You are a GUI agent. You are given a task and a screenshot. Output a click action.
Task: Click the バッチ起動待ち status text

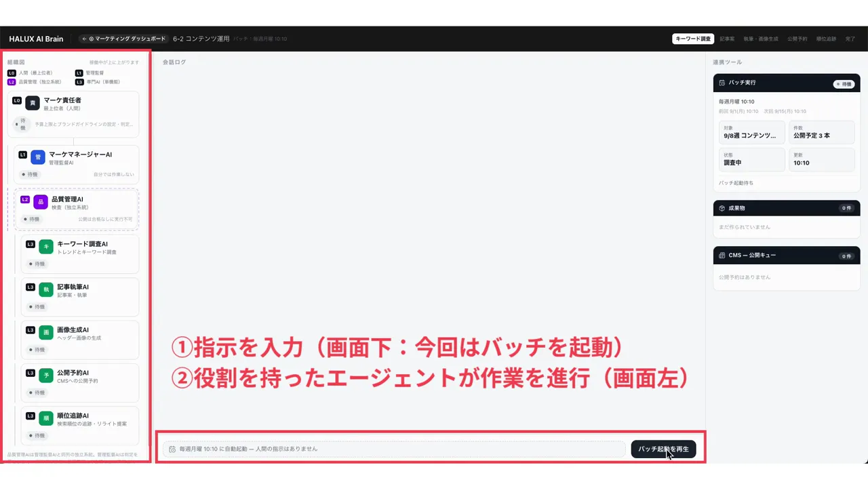pos(736,183)
